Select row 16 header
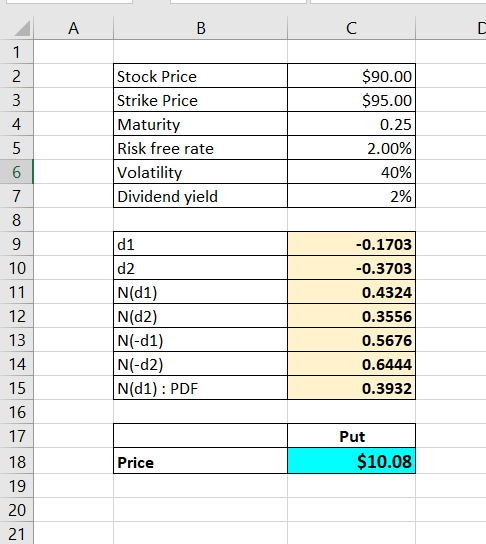This screenshot has width=486, height=544. [16, 412]
